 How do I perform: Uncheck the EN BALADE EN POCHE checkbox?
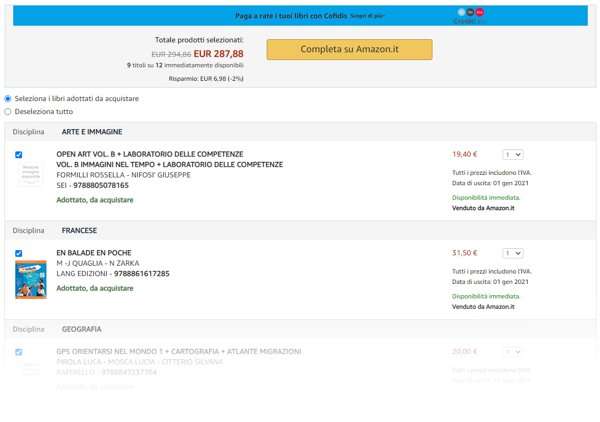pyautogui.click(x=18, y=253)
